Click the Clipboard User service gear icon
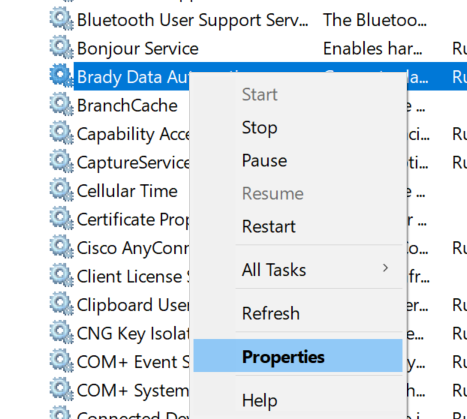467x419 pixels. point(61,304)
